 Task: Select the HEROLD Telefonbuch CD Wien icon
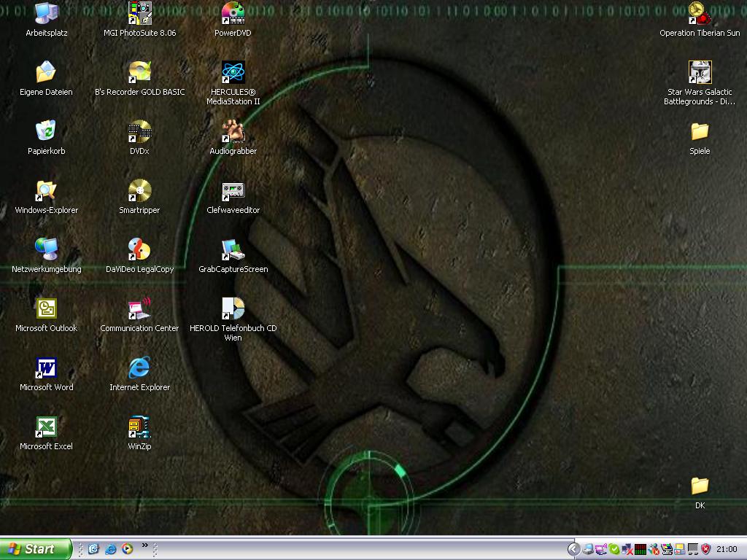pos(233,308)
